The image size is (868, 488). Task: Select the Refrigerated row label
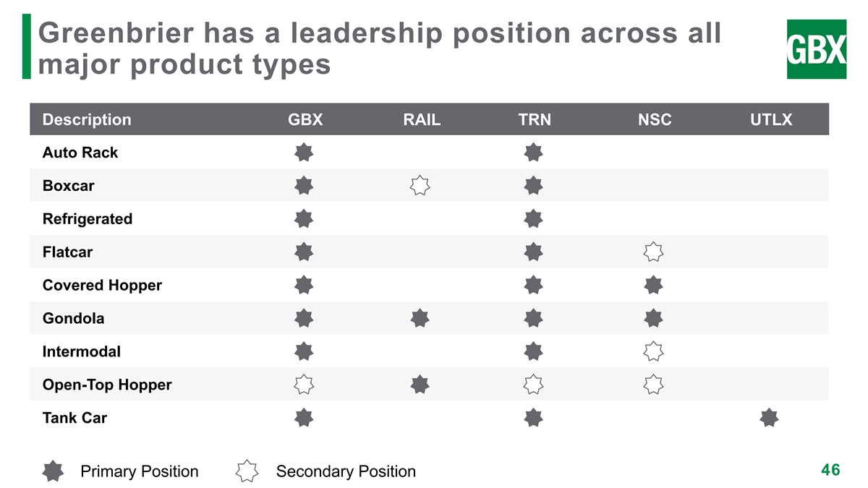[x=88, y=219]
